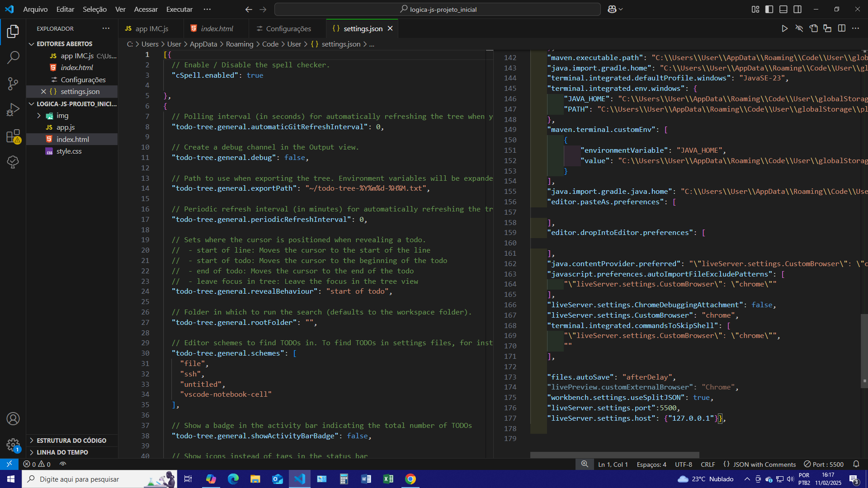Navigate forward with the right arrow

263,9
